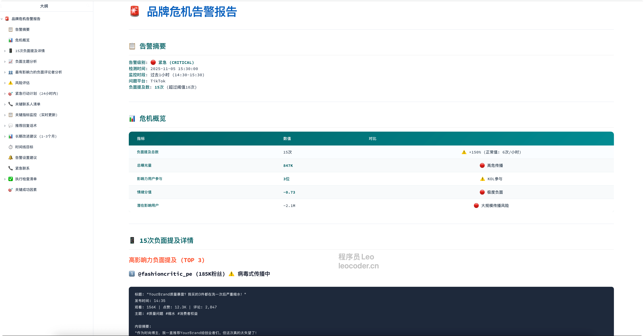Collapse the 品牌危机告警报告 root outline node

2,19
